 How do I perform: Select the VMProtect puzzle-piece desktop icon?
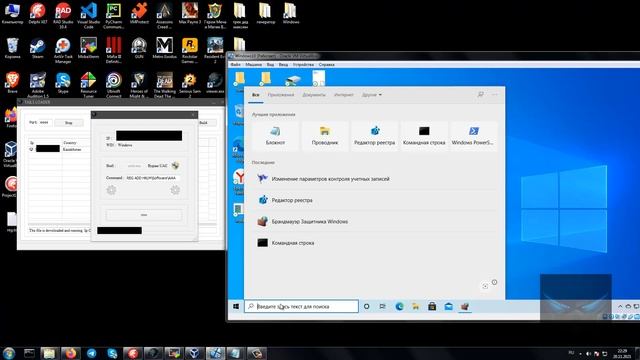[139, 13]
